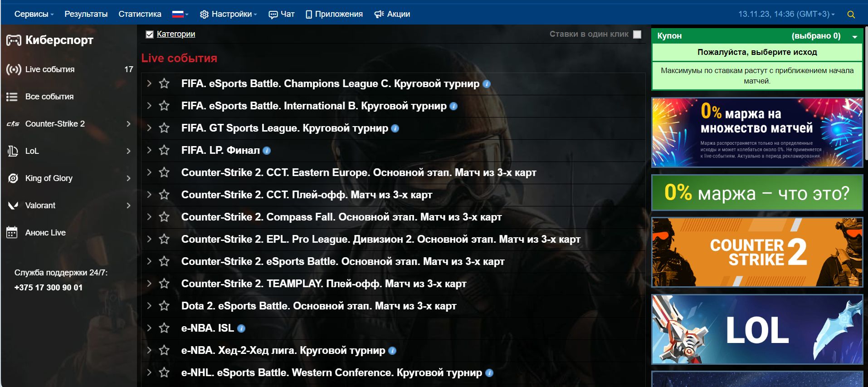Image resolution: width=868 pixels, height=387 pixels.
Task: Star the CCT Eastern Europe event
Action: (164, 172)
